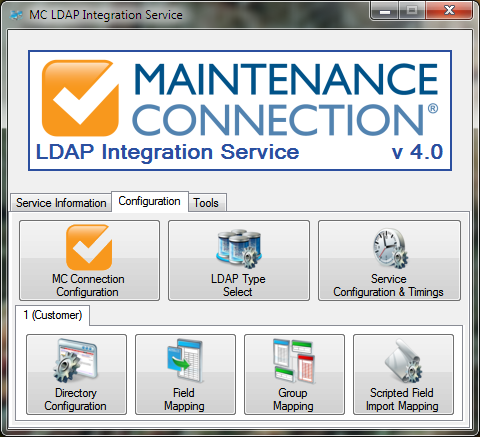480x437 pixels.
Task: Open Service Configuration & Timings
Action: 389,260
